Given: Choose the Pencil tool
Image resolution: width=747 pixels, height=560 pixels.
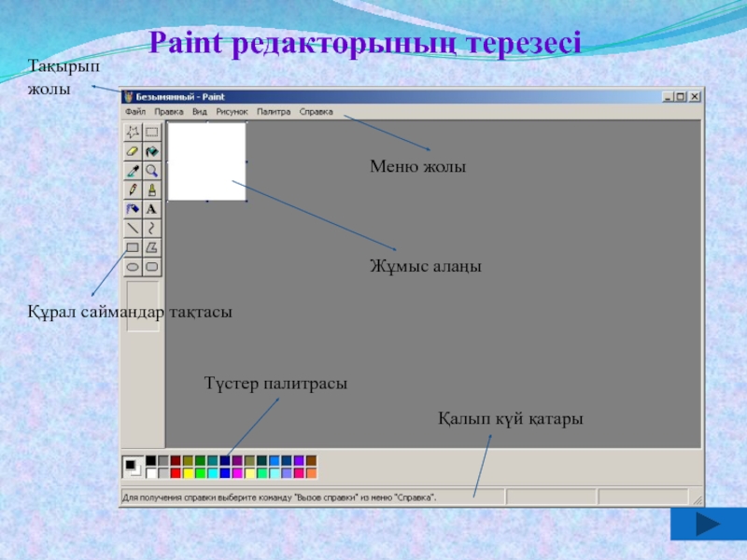Looking at the screenshot, I should tap(133, 190).
